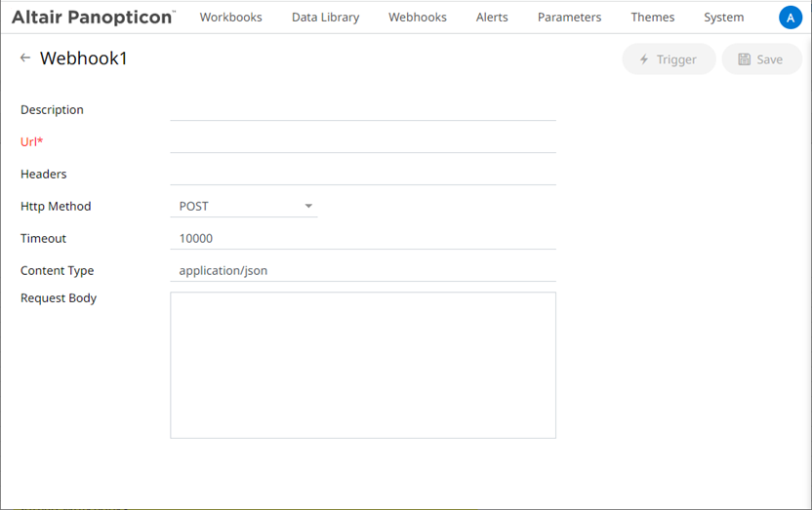
Task: Click the 'Content Type' label
Action: click(x=57, y=271)
